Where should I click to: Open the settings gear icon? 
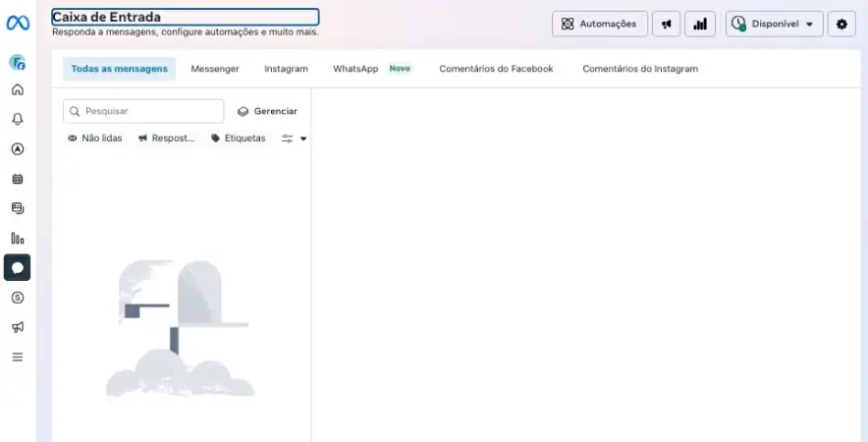(x=842, y=24)
